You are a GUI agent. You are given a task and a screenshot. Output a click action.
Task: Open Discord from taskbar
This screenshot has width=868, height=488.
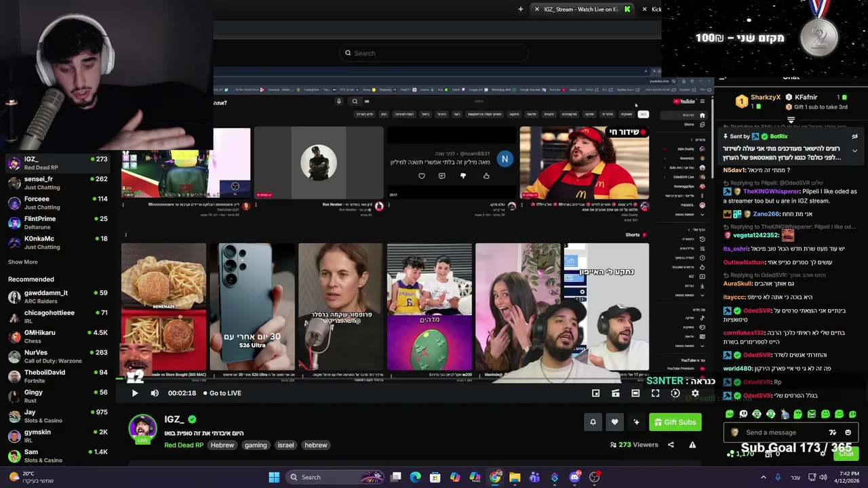pyautogui.click(x=574, y=477)
